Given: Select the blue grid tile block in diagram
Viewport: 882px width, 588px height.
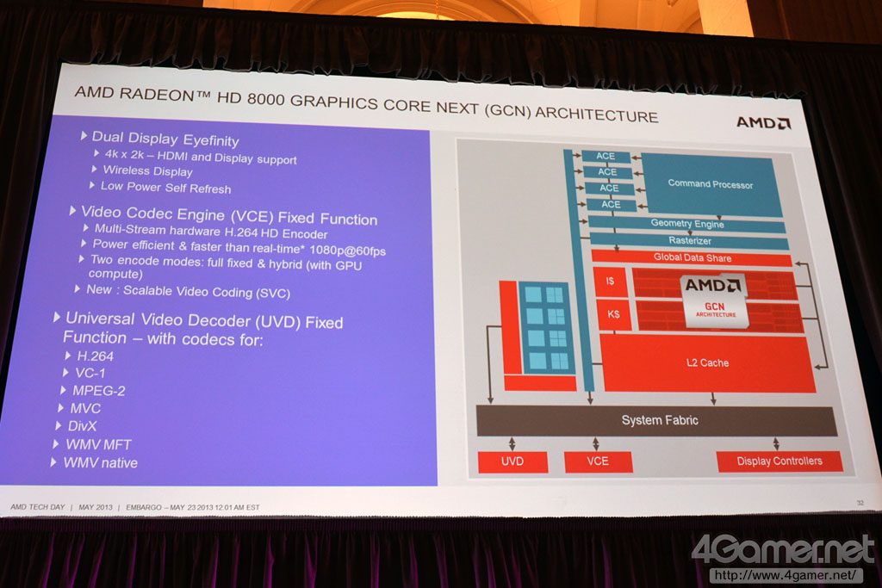Looking at the screenshot, I should click(546, 327).
